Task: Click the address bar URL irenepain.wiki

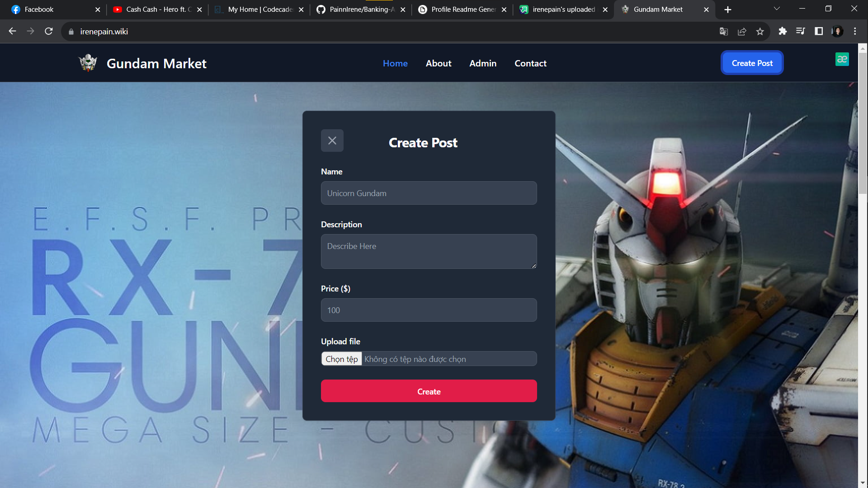Action: 104,32
